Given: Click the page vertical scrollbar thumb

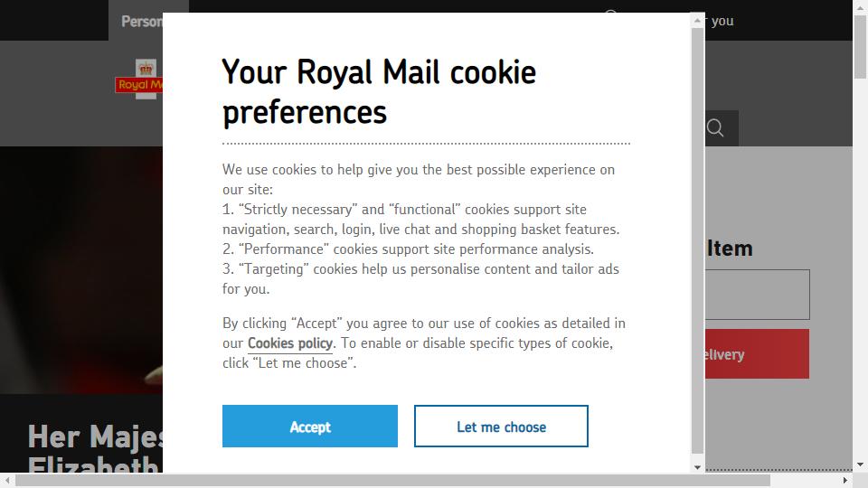Looking at the screenshot, I should [860, 46].
